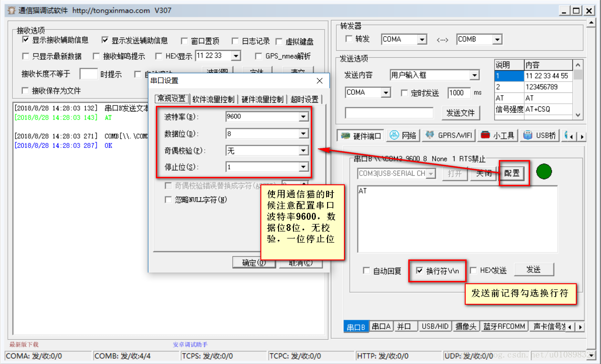The image size is (601, 364).
Task: Switch to 硬件流量控制 tab
Action: [x=262, y=99]
